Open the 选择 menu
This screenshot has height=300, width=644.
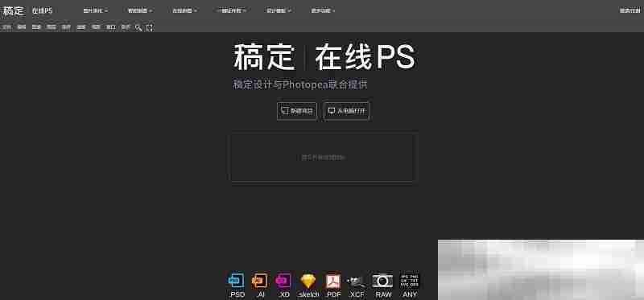coord(66,27)
